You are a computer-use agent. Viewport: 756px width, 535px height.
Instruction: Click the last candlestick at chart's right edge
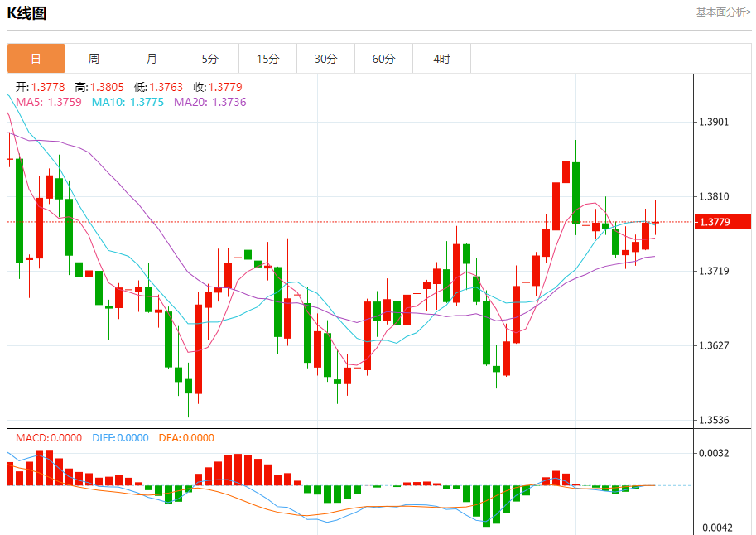(x=655, y=222)
